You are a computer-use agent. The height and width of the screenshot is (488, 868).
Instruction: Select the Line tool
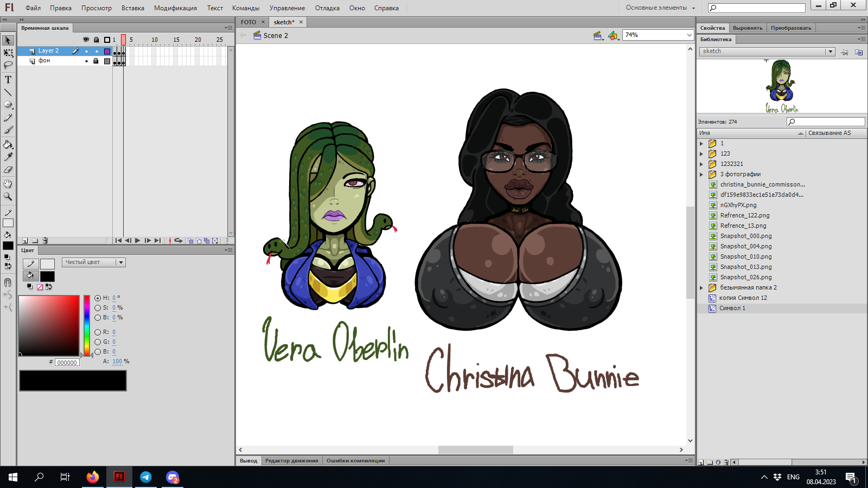click(8, 92)
